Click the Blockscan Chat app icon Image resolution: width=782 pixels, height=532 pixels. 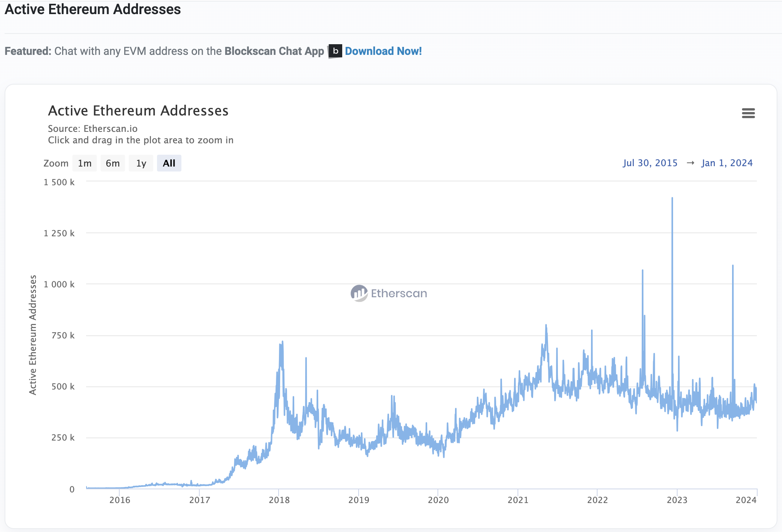[335, 51]
